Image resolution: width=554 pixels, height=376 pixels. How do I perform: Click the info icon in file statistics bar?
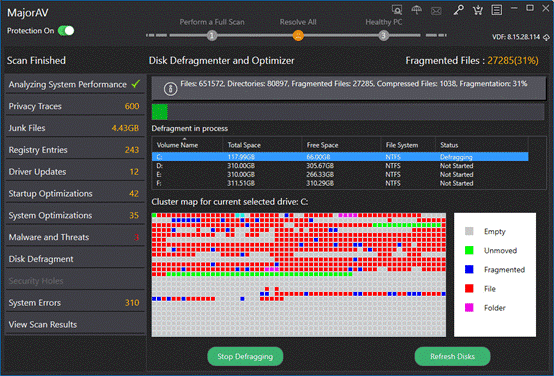170,89
